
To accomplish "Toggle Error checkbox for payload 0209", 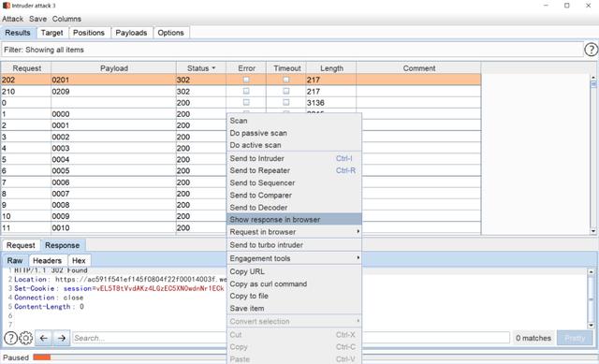I will click(246, 91).
